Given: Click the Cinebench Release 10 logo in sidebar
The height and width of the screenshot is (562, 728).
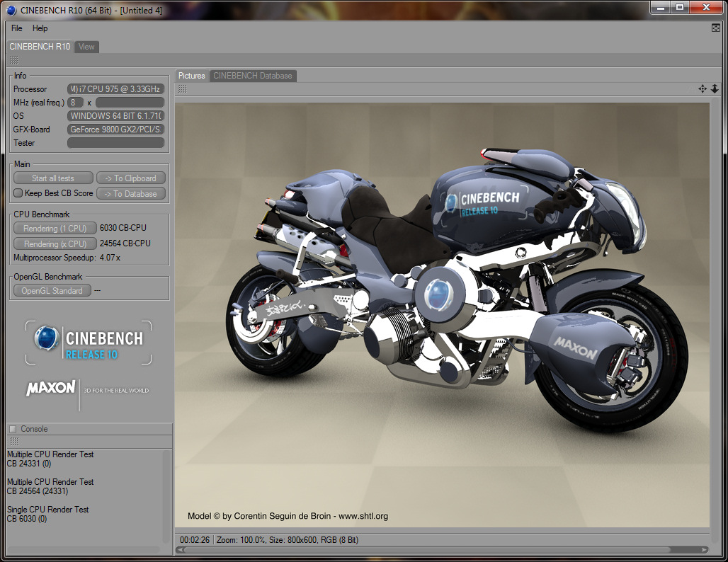Looking at the screenshot, I should (89, 343).
